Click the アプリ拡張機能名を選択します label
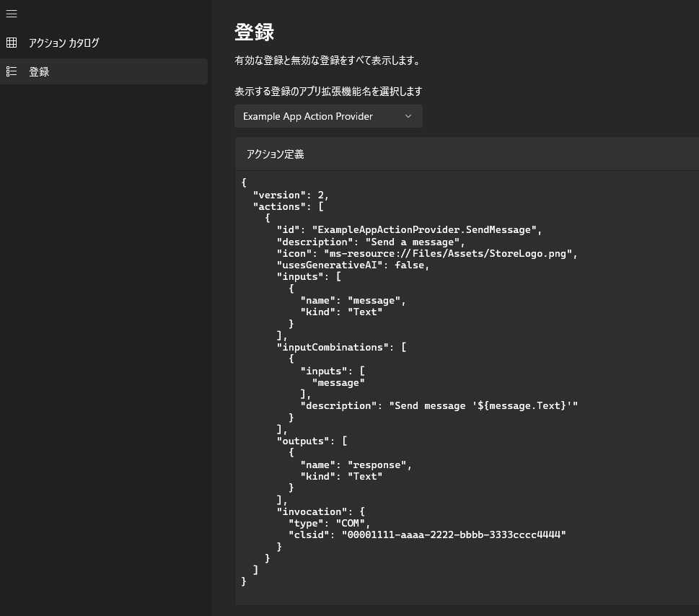The width and height of the screenshot is (699, 616). pyautogui.click(x=328, y=92)
